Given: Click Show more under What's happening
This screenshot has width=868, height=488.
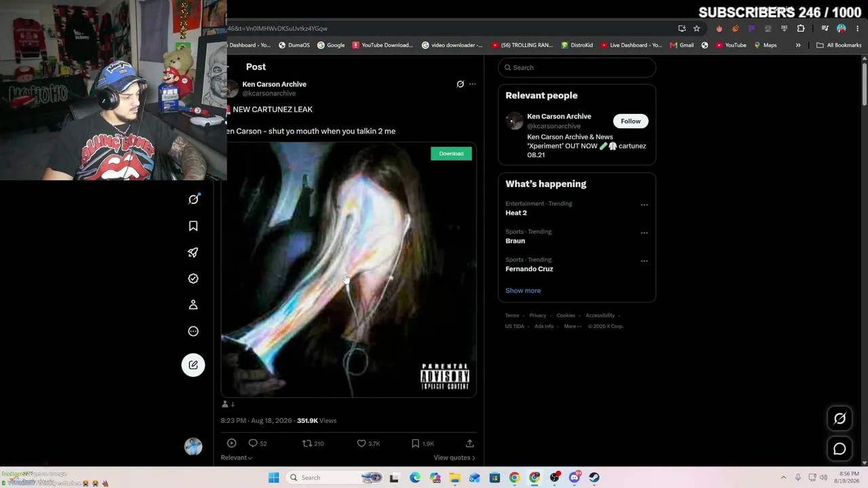Looking at the screenshot, I should pos(523,291).
